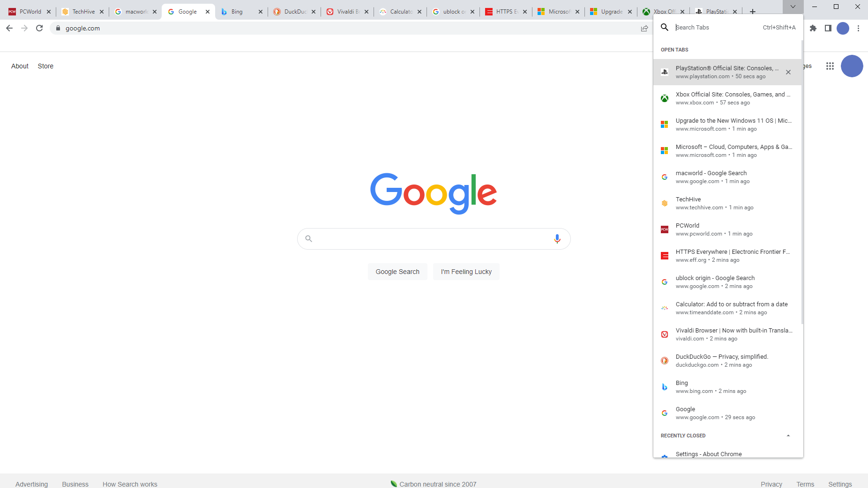The image size is (868, 488).
Task: Switch to the Bing tab
Action: click(x=241, y=12)
